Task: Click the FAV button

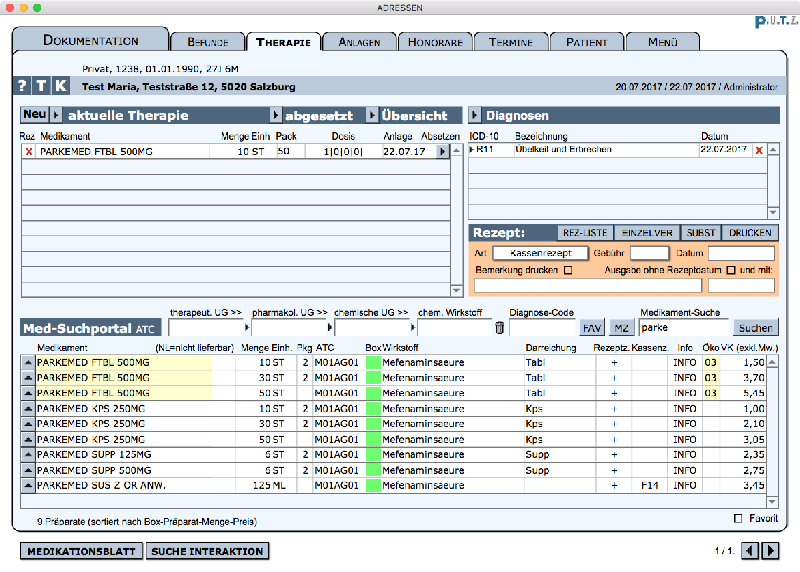Action: pos(592,328)
